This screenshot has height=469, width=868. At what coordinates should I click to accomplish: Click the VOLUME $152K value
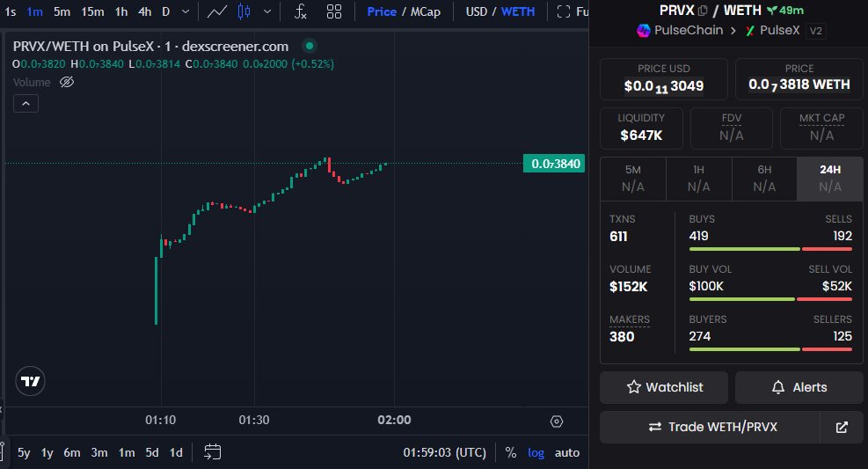coord(628,287)
